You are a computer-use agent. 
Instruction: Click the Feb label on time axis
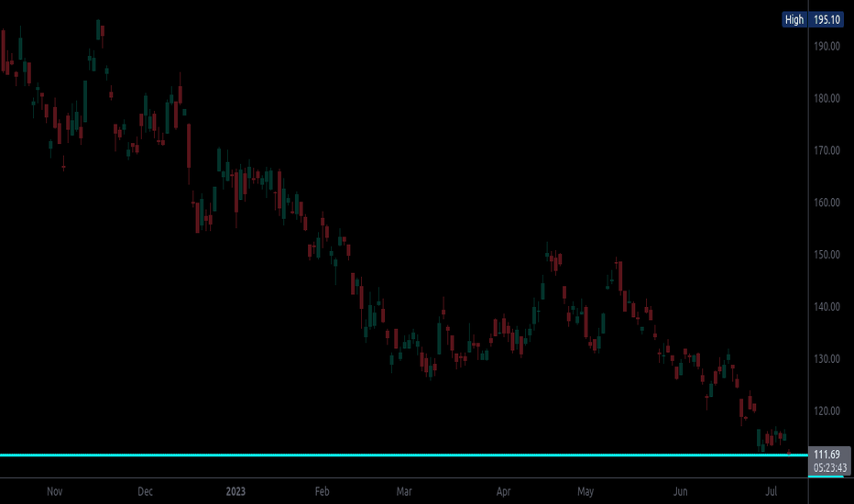322,491
